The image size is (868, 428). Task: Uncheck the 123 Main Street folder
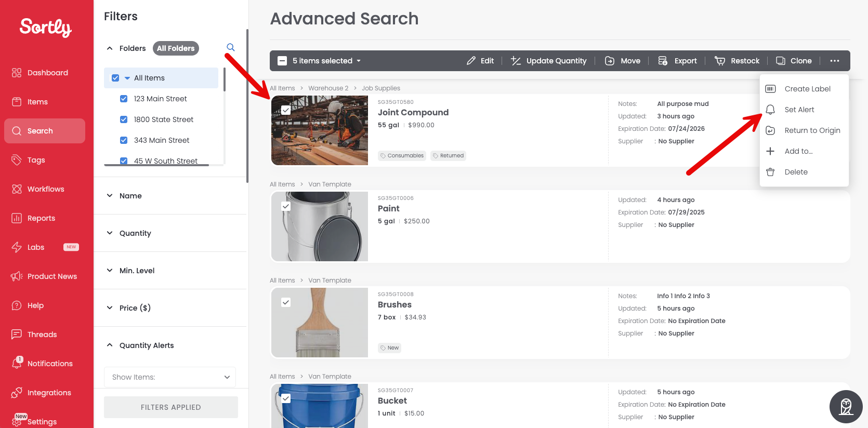coord(124,99)
